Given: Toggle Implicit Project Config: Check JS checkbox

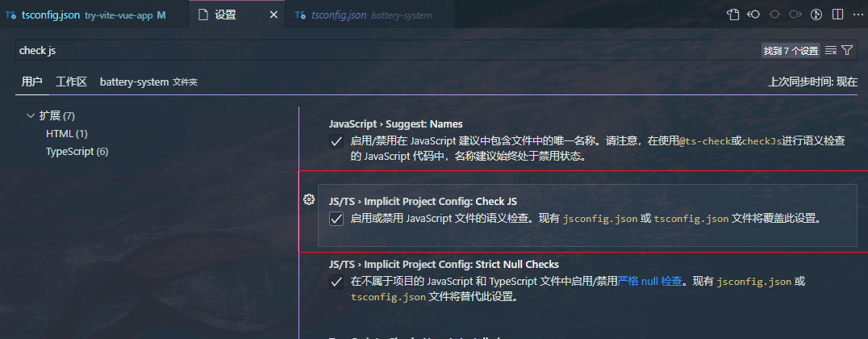Looking at the screenshot, I should 336,219.
